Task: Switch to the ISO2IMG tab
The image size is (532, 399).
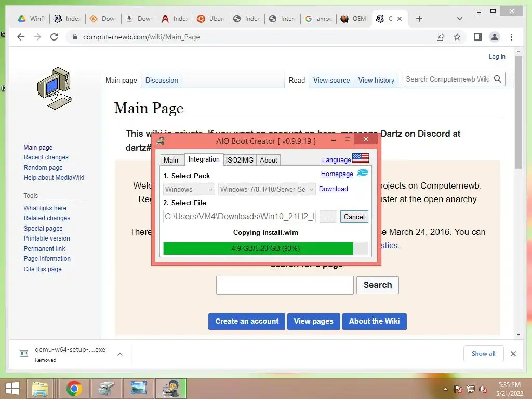Action: [240, 160]
